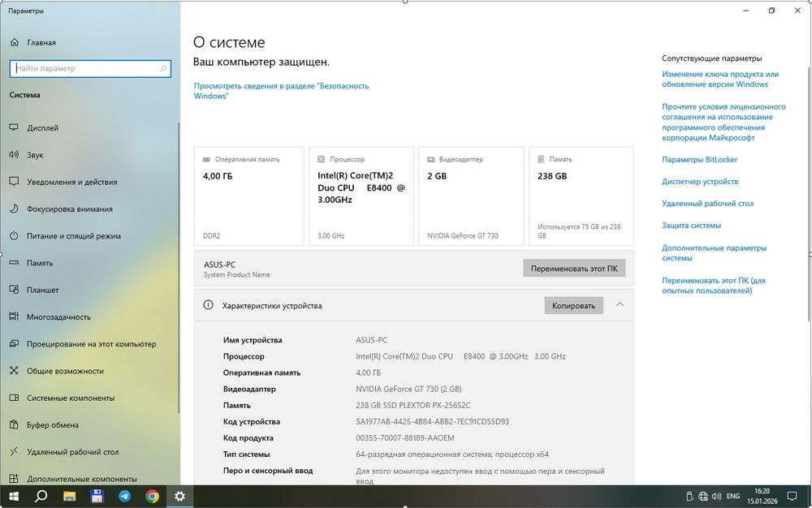Select the Память storage icon in sidebar

pyautogui.click(x=15, y=263)
